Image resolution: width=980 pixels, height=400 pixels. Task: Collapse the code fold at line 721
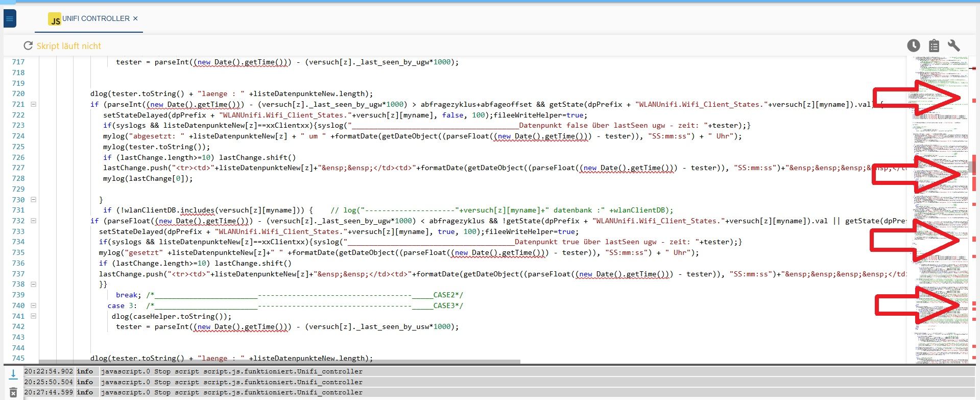point(34,104)
